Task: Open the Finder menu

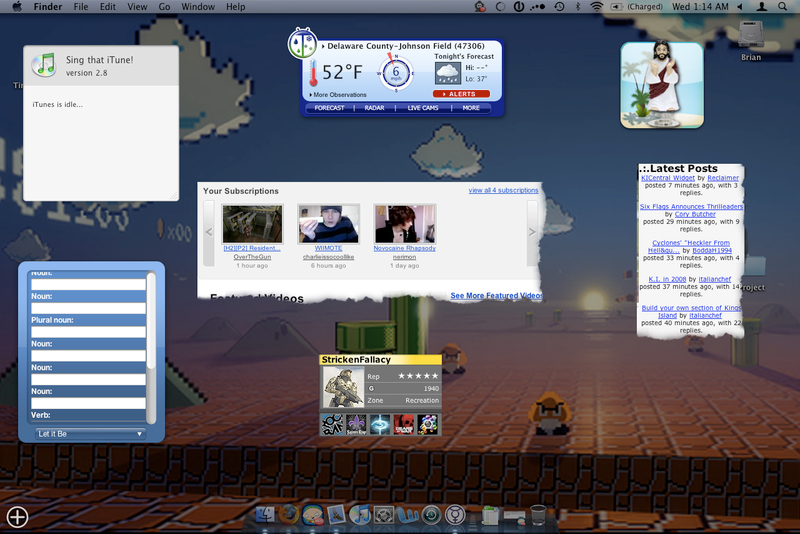Action: (x=48, y=7)
